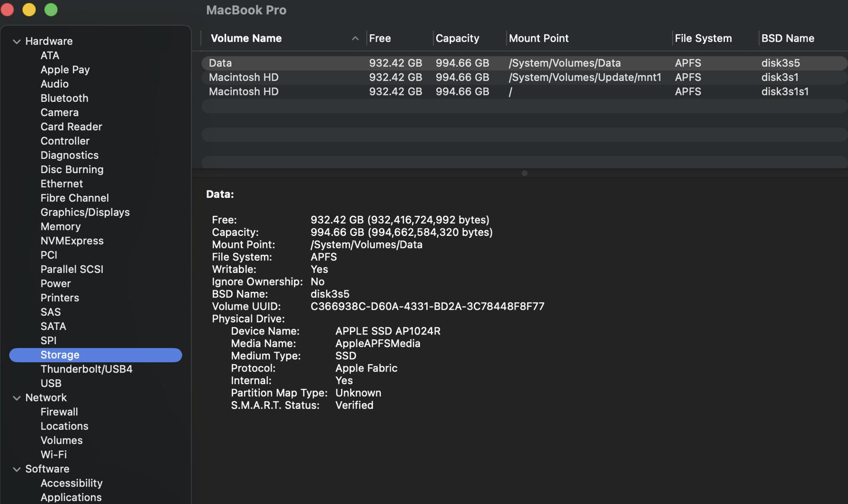Open the Bluetooth section
This screenshot has height=504, width=848.
(64, 98)
